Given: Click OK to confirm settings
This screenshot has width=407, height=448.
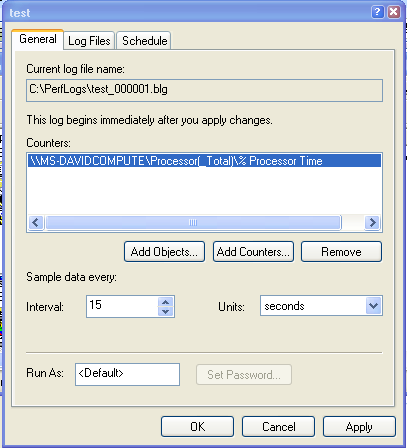Looking at the screenshot, I should click(197, 426).
